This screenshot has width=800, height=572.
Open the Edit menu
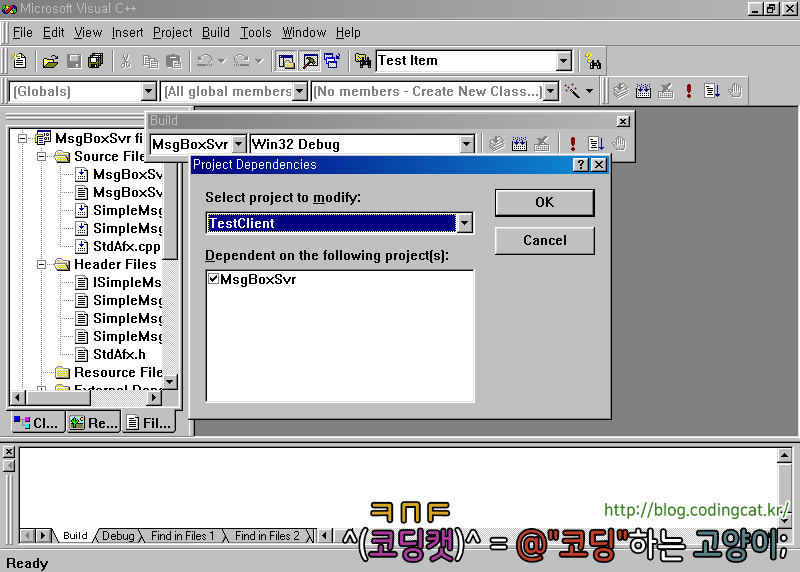tap(53, 33)
